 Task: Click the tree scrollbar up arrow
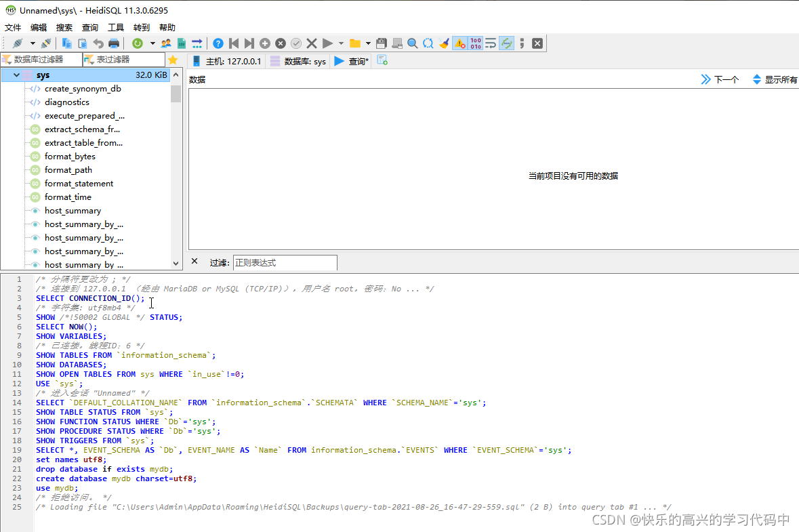(x=176, y=75)
